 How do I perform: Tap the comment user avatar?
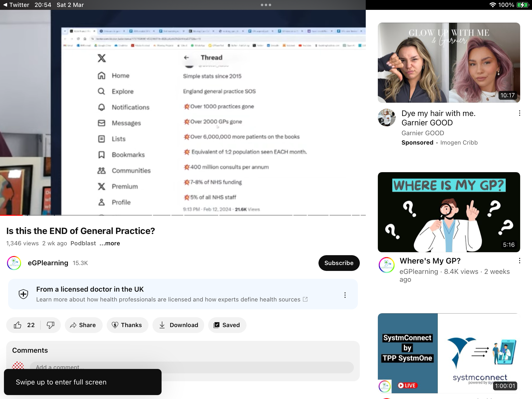coord(18,366)
